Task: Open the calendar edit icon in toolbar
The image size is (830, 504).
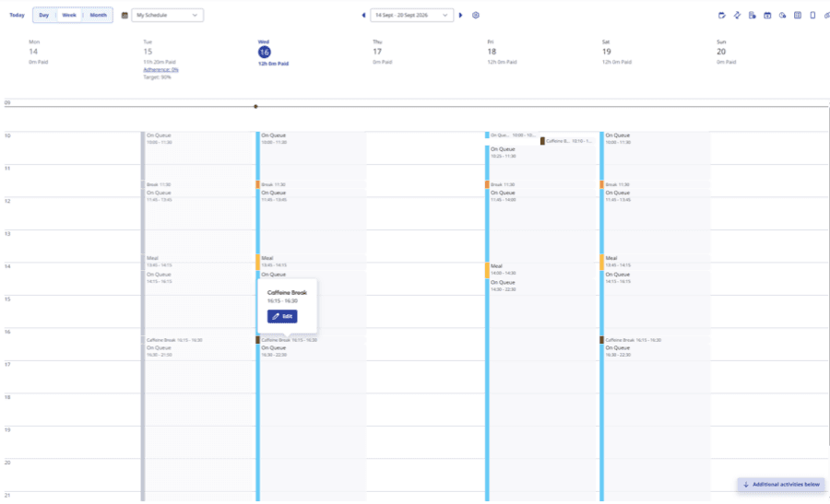Action: (721, 16)
